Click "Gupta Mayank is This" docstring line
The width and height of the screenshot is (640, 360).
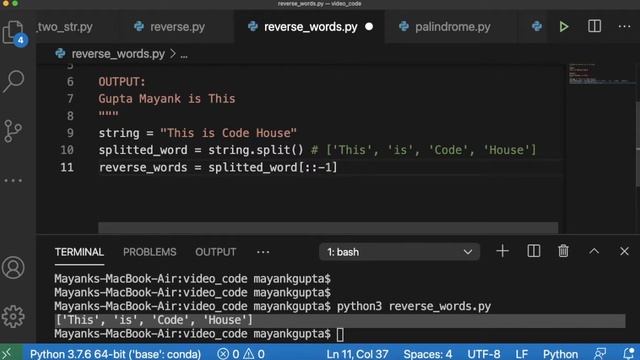167,99
